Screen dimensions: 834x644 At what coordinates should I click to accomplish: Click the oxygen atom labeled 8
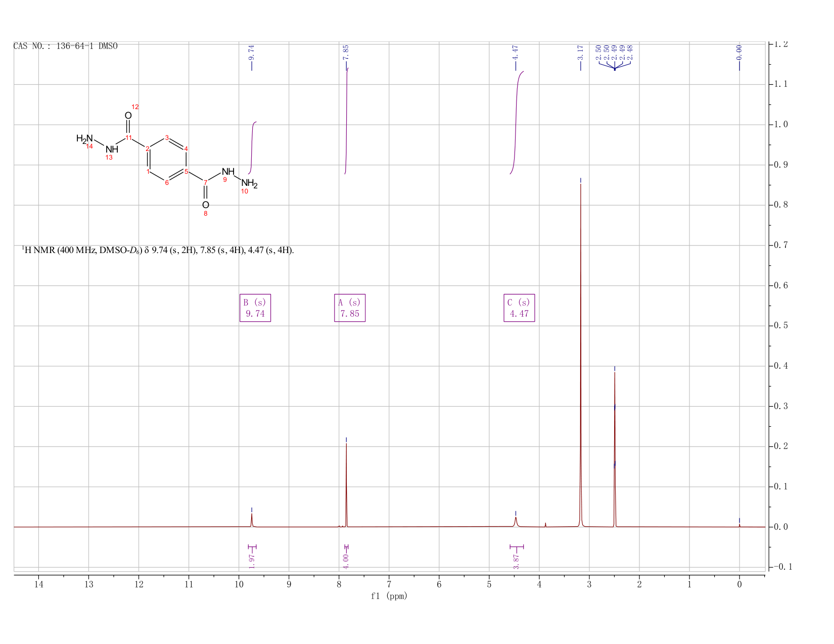[x=205, y=205]
